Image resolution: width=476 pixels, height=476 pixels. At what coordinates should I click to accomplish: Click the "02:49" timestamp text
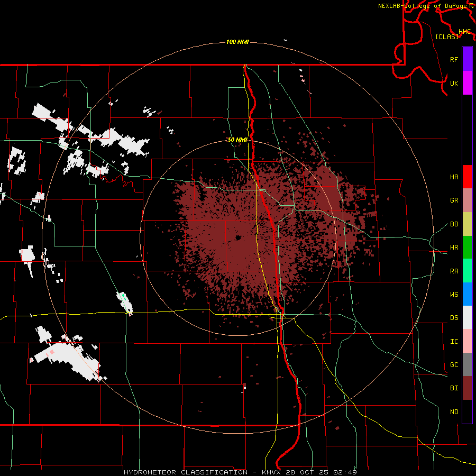344,472
